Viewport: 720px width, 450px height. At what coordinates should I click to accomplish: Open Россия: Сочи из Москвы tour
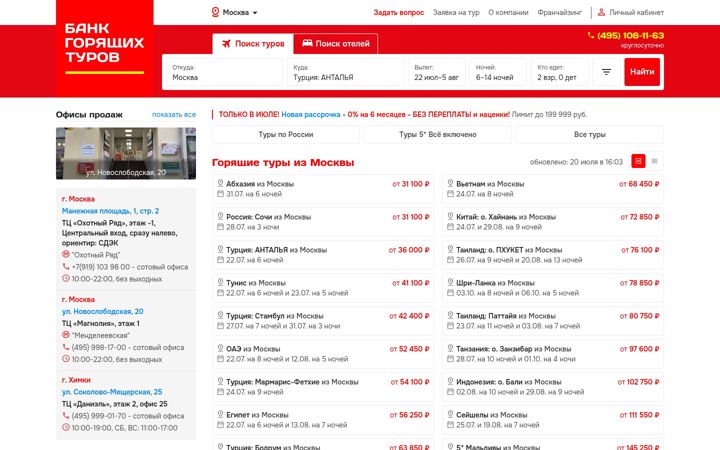point(323,222)
